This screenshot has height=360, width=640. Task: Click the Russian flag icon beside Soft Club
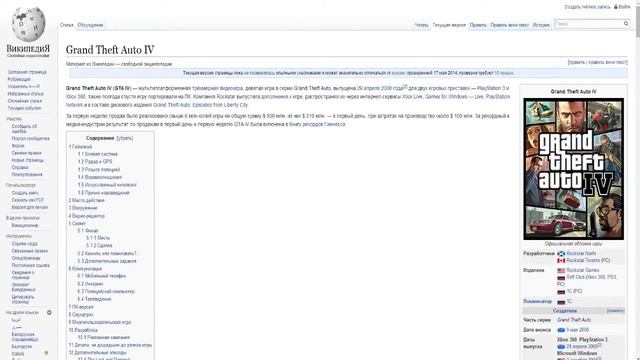(x=561, y=277)
